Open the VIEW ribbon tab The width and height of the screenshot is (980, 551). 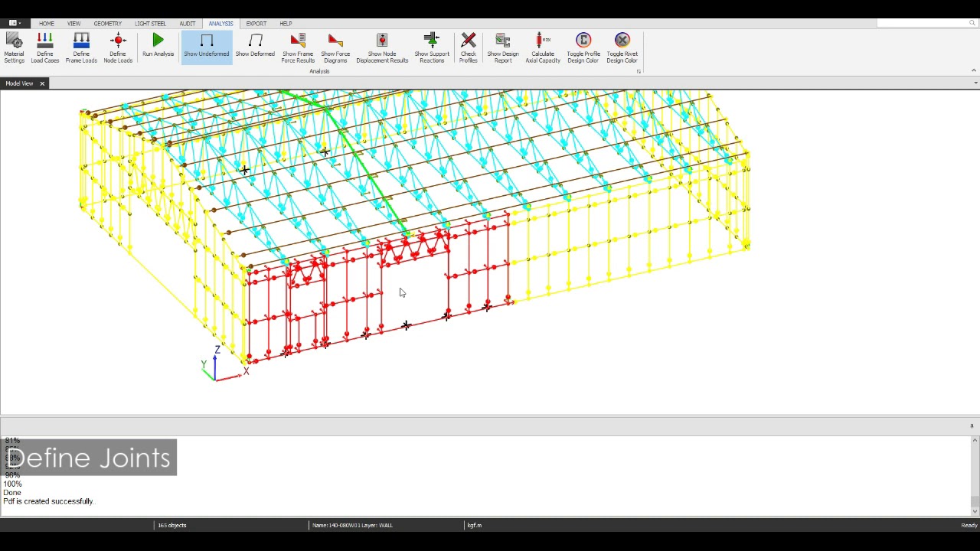[74, 24]
